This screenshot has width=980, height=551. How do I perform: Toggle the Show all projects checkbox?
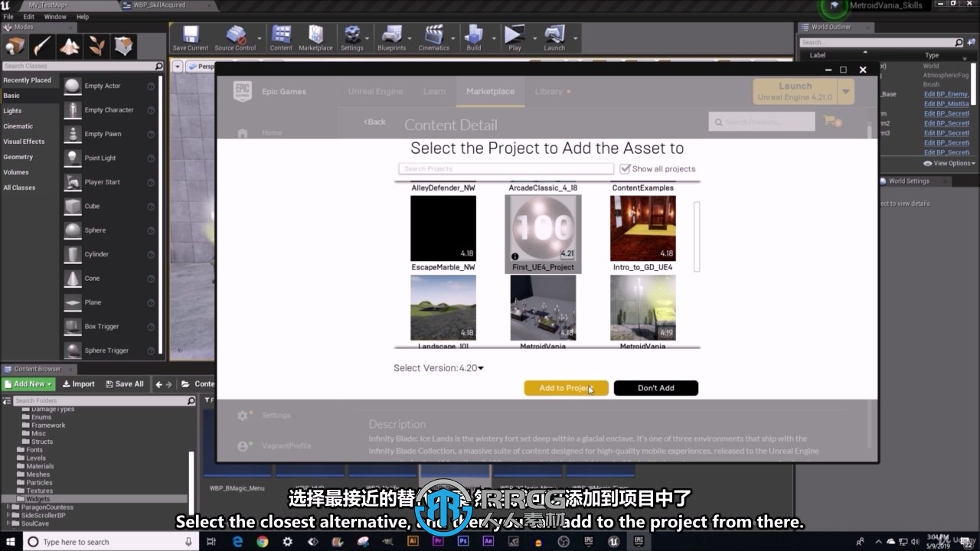[x=625, y=168]
